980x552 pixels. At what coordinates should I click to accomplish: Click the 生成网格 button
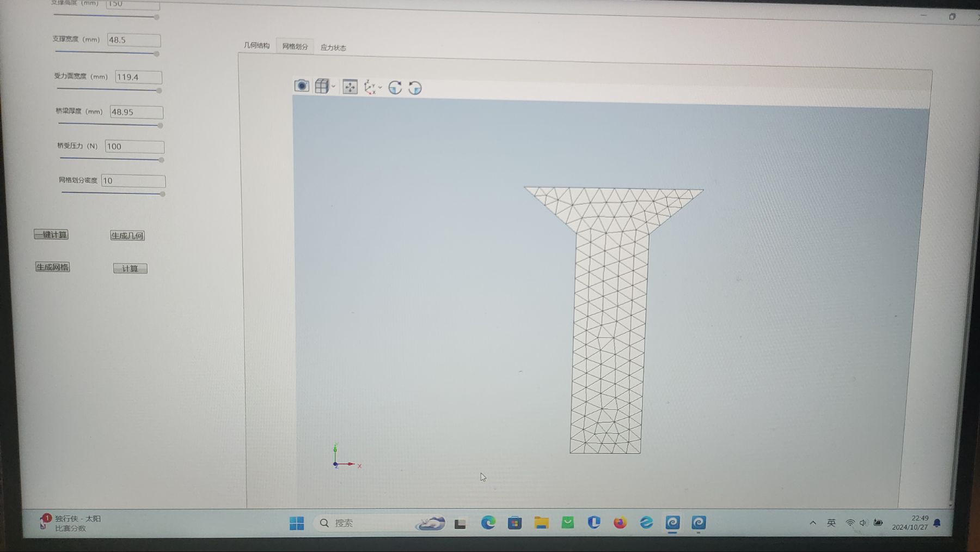click(53, 267)
